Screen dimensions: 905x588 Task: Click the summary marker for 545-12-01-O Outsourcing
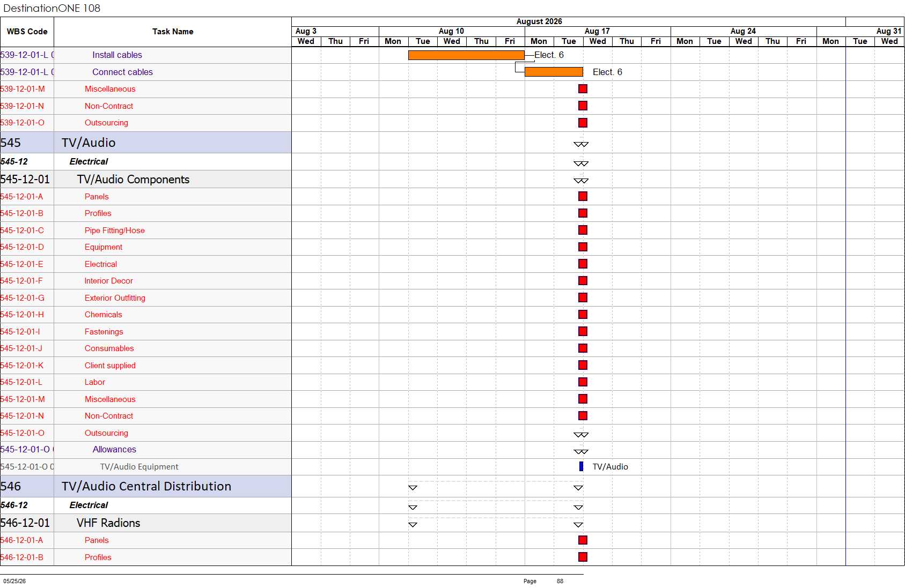click(x=581, y=435)
